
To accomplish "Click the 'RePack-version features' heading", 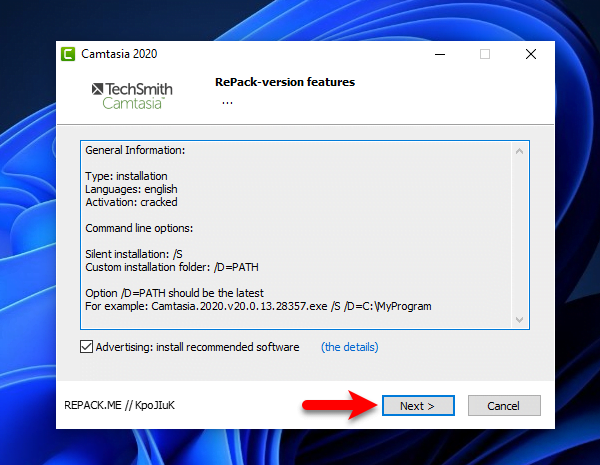I will [x=285, y=82].
